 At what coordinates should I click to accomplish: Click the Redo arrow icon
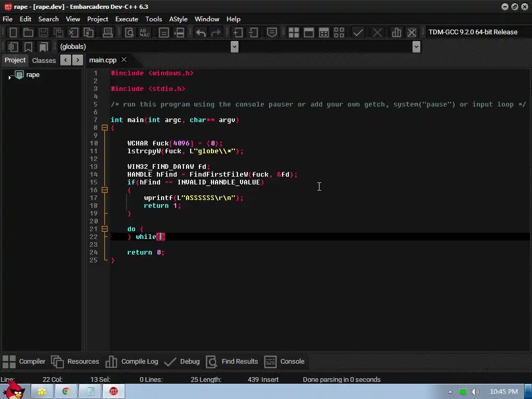click(x=216, y=32)
